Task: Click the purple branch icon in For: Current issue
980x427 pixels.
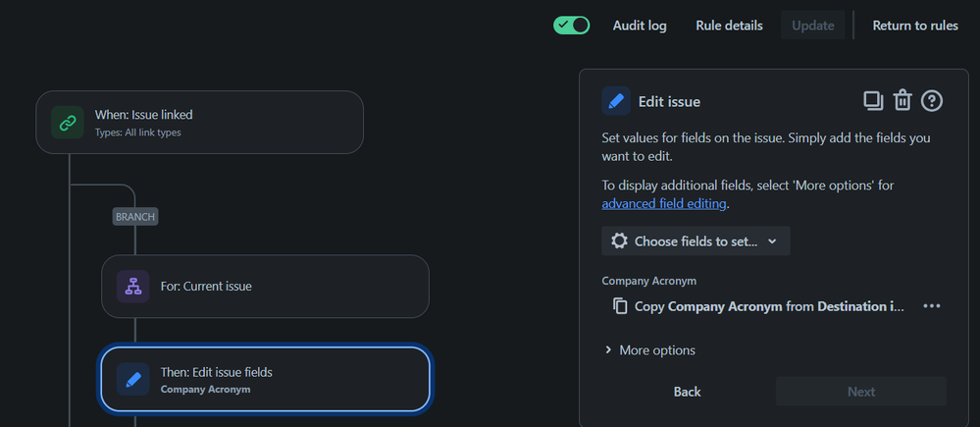Action: pos(133,287)
